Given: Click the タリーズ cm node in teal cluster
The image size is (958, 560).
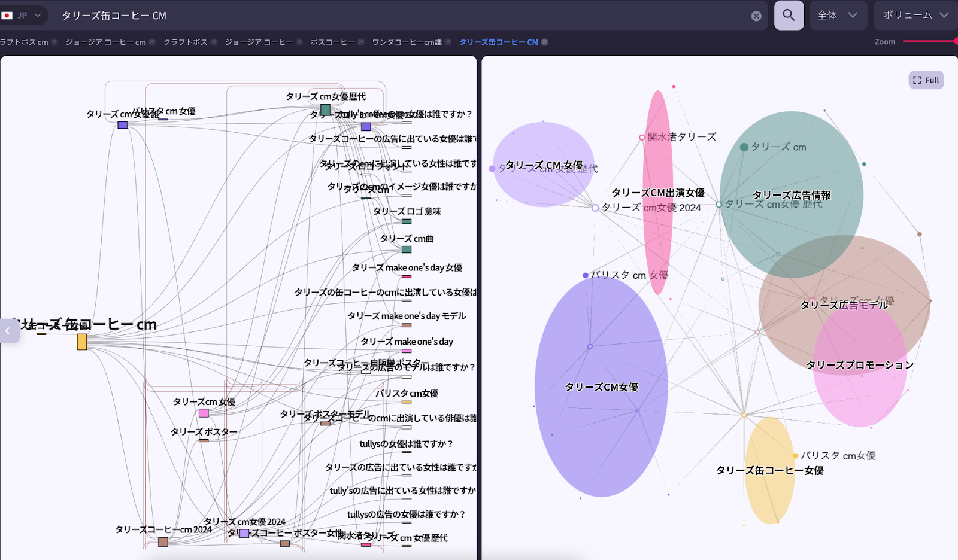Looking at the screenshot, I should tap(744, 147).
